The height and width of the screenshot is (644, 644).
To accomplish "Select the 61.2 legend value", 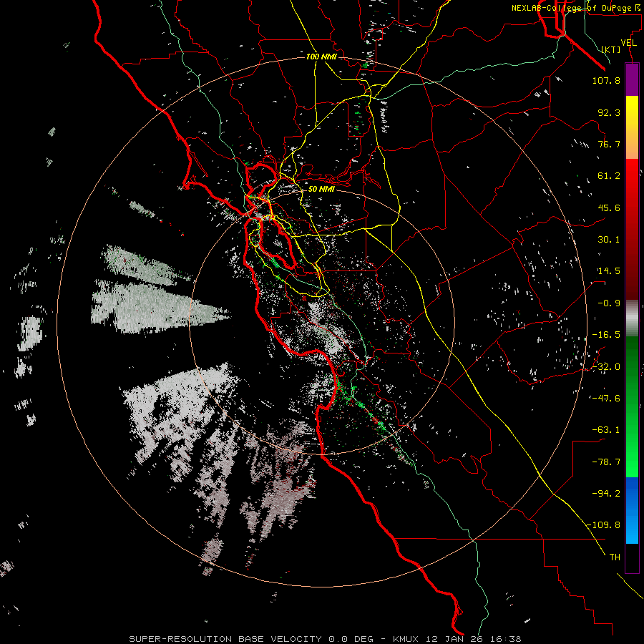I will coord(609,176).
